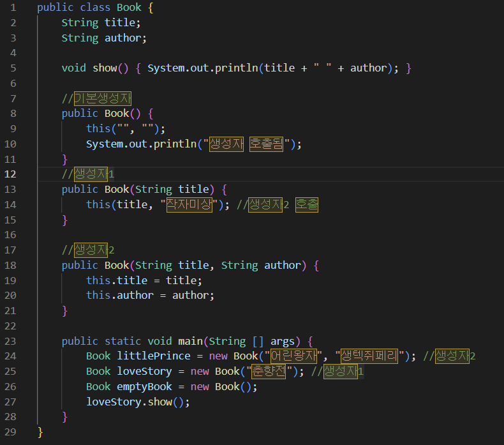Screen dimensions: 504x445
Task: Click 'String author' parameter on line 18
Action: tap(261, 265)
